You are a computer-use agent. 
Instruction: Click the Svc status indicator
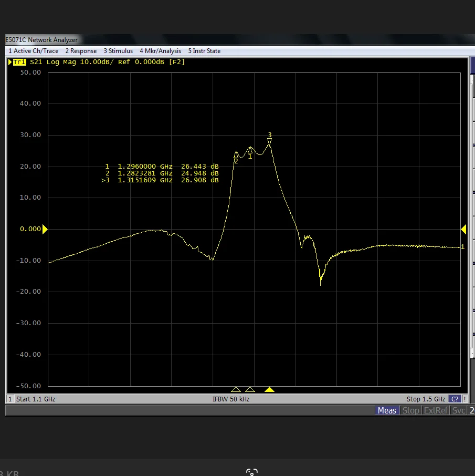coord(458,410)
